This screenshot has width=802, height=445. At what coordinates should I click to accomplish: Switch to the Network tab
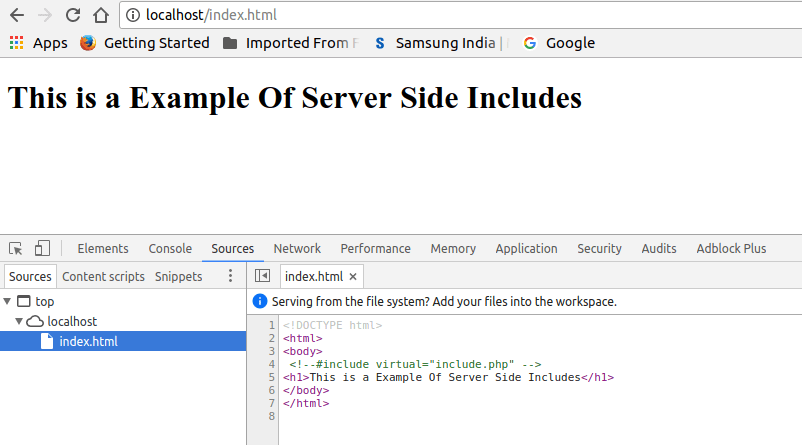297,249
